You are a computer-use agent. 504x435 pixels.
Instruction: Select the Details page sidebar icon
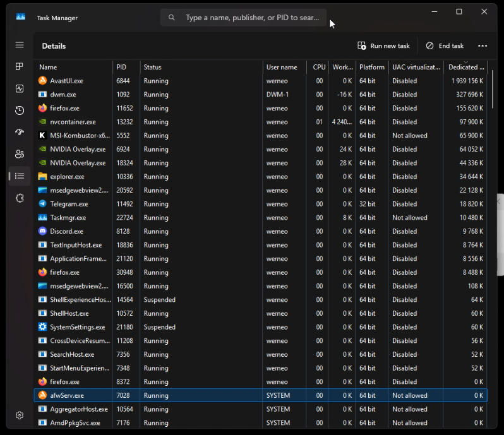(x=20, y=176)
